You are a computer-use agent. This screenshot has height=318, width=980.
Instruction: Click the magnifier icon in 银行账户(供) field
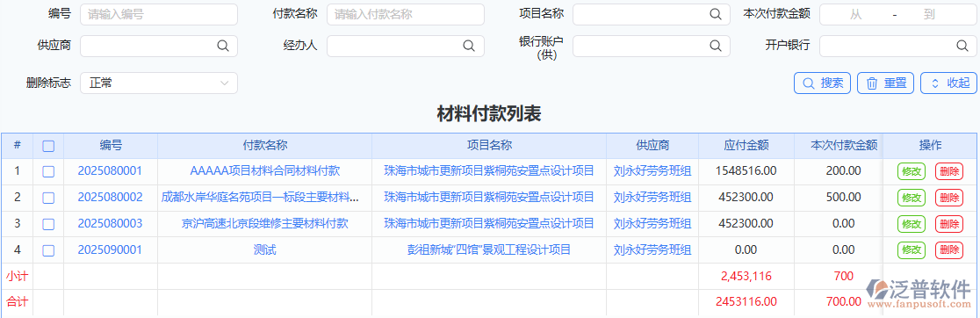point(715,46)
